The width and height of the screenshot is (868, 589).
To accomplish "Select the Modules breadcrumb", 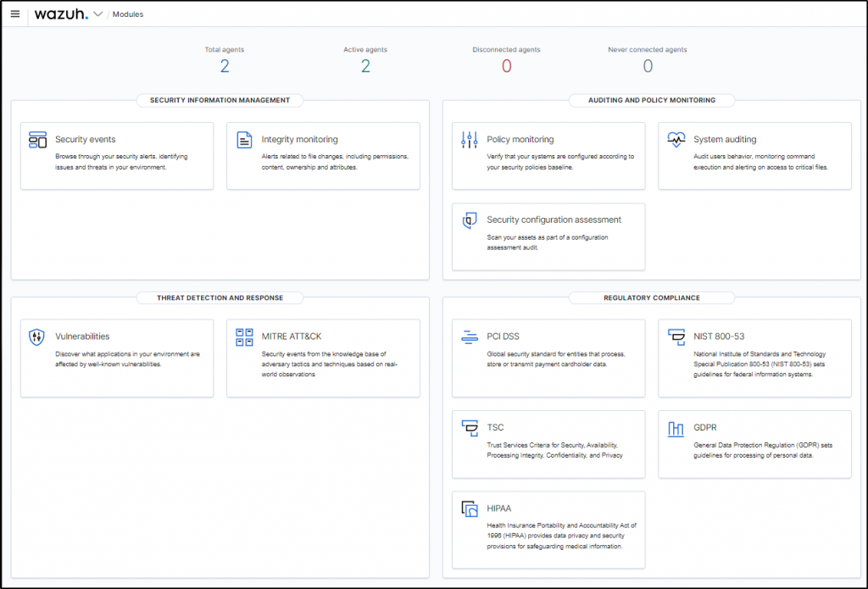I will click(x=128, y=14).
